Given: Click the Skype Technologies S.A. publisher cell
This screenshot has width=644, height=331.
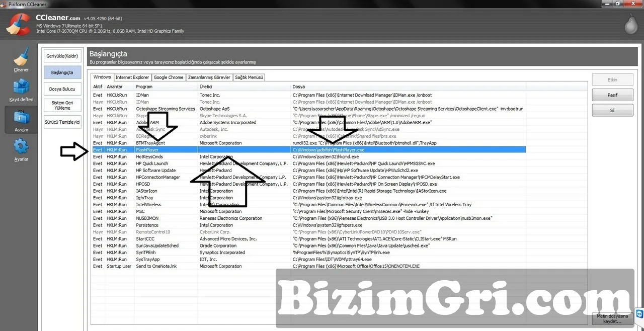Looking at the screenshot, I should 223,116.
